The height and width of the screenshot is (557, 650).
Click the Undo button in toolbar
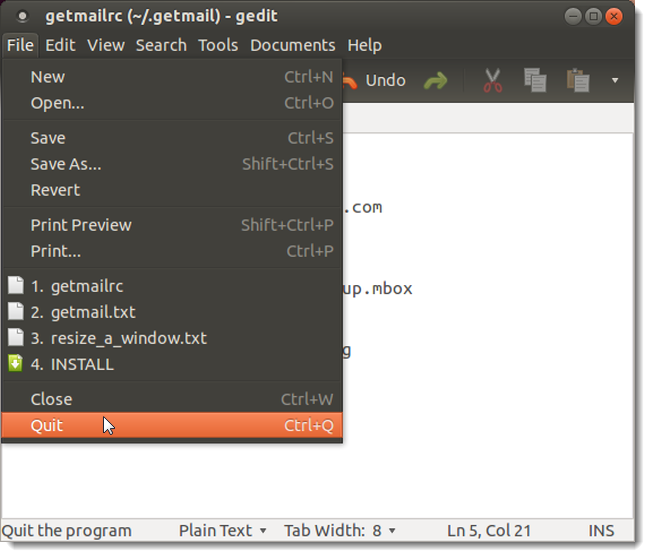pyautogui.click(x=378, y=80)
